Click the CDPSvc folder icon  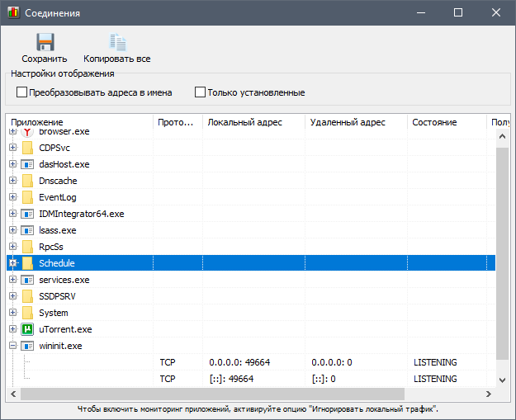(x=27, y=148)
